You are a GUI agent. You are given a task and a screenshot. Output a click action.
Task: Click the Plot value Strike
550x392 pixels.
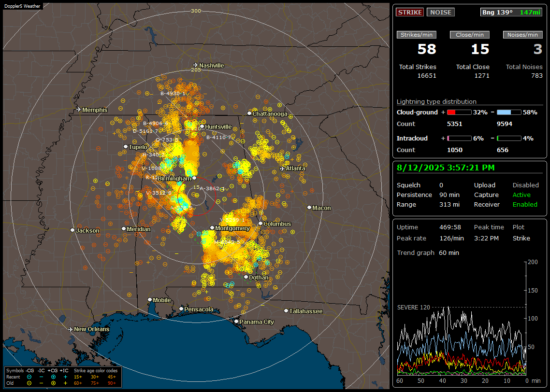point(521,238)
